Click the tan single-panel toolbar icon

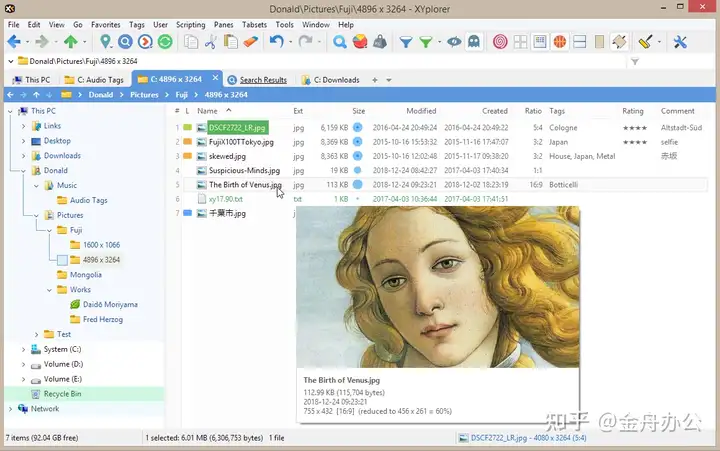tap(599, 42)
